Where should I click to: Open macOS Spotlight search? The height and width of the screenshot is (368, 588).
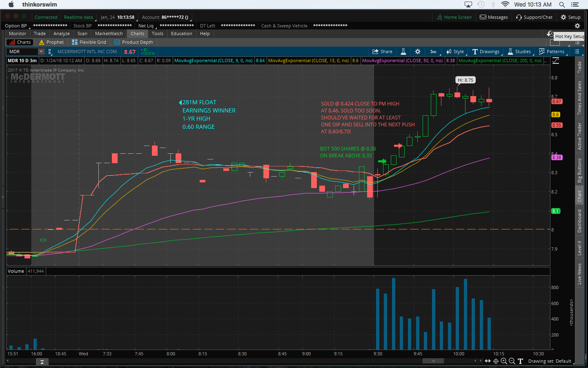click(562, 4)
